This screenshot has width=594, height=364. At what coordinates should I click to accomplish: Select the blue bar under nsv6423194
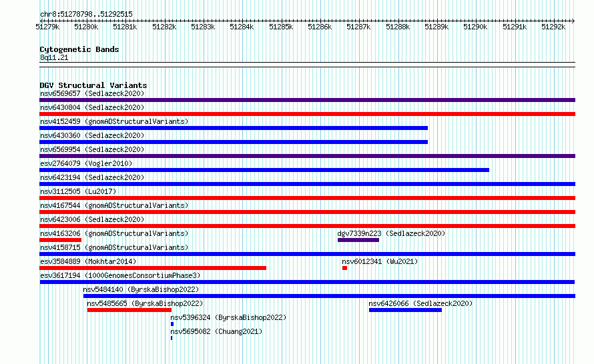point(307,184)
